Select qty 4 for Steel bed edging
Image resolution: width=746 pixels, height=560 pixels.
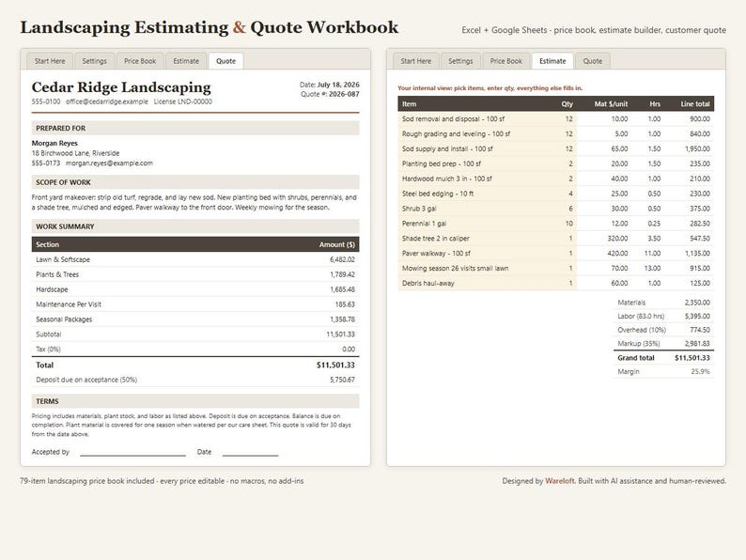571,194
